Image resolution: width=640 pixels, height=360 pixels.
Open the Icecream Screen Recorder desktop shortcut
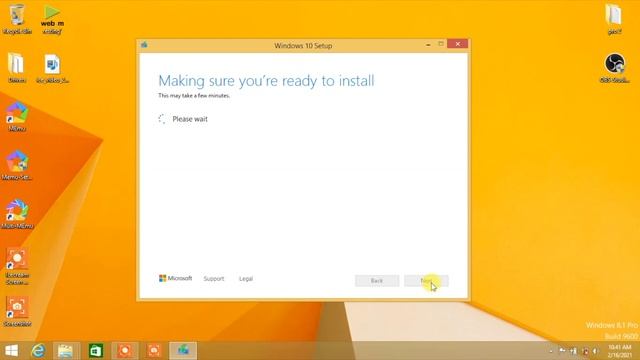(17, 266)
